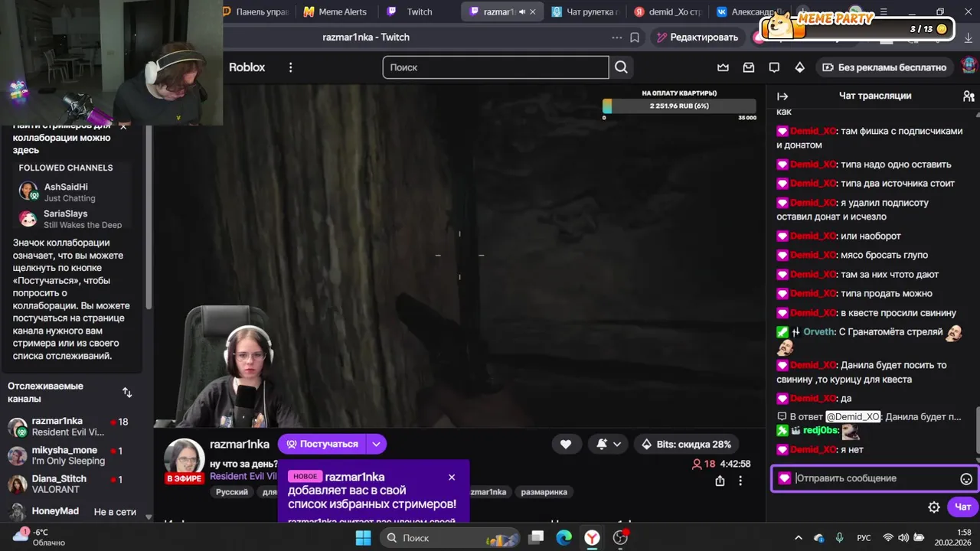Click the rent donation goal progress bar
The width and height of the screenshot is (980, 551).
(x=680, y=106)
